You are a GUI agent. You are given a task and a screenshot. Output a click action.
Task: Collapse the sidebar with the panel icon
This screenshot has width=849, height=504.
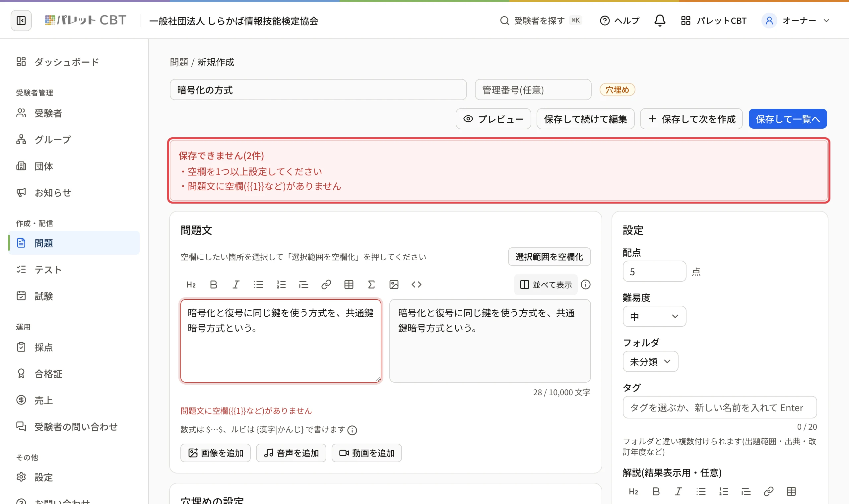(21, 21)
